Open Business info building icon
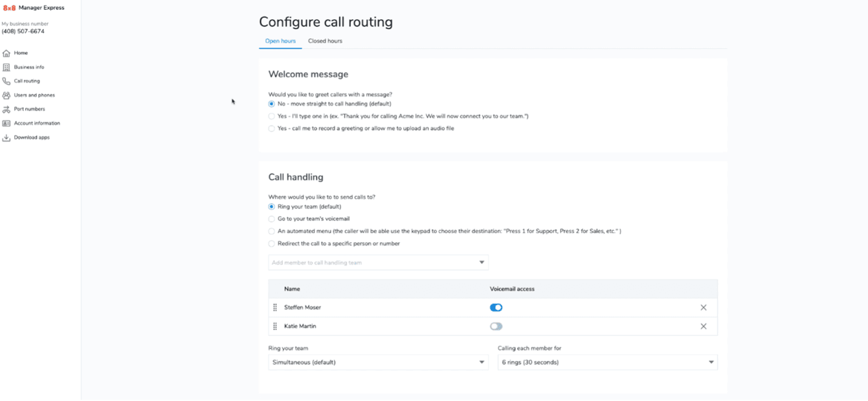868x401 pixels. (x=7, y=67)
